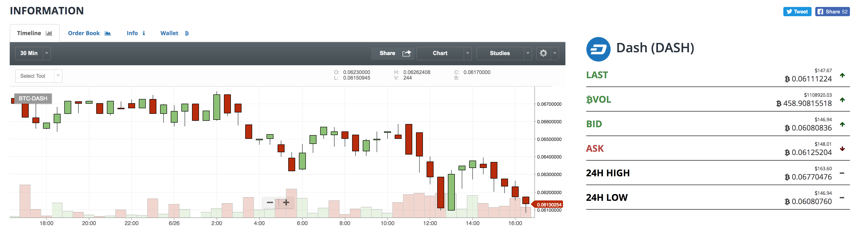868x242 pixels.
Task: Click the 18:00 time axis label
Action: pos(46,223)
